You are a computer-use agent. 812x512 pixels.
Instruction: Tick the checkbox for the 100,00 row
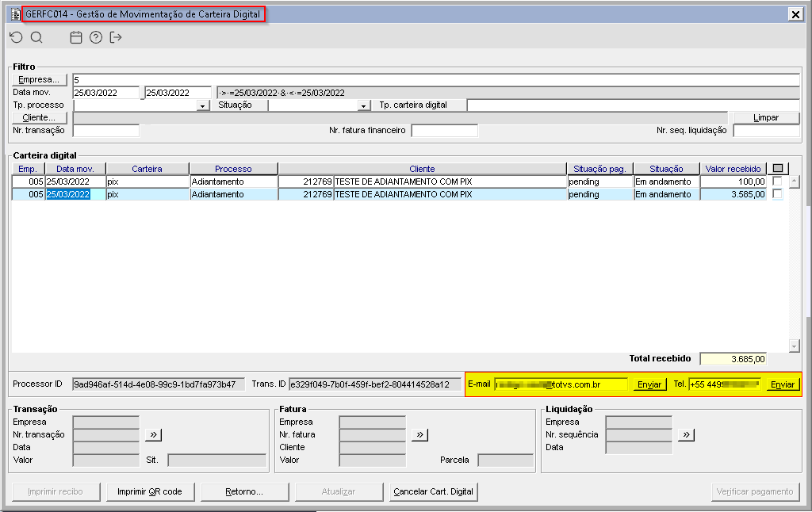click(x=777, y=181)
